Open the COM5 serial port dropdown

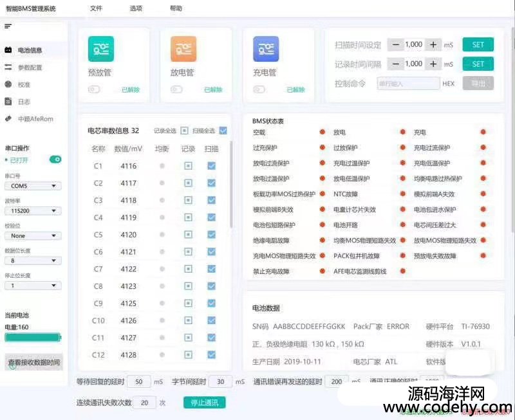click(x=33, y=186)
